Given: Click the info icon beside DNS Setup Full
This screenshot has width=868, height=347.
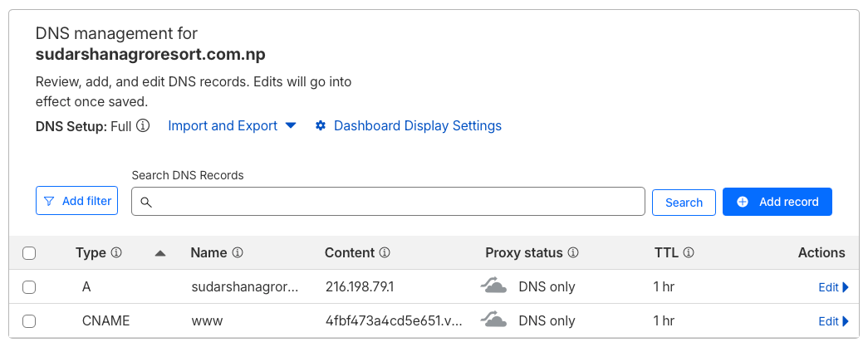Looking at the screenshot, I should [143, 126].
